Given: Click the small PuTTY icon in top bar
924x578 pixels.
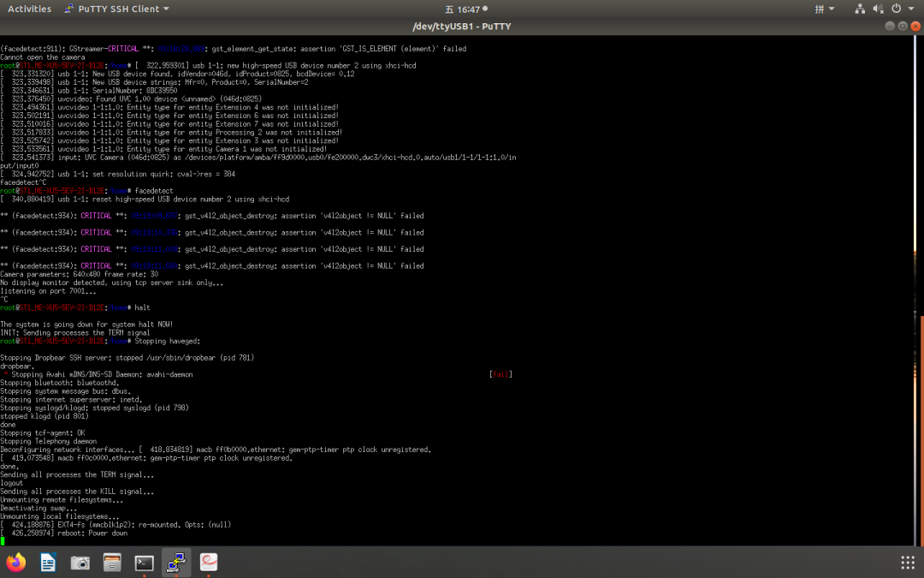Looking at the screenshot, I should point(69,9).
